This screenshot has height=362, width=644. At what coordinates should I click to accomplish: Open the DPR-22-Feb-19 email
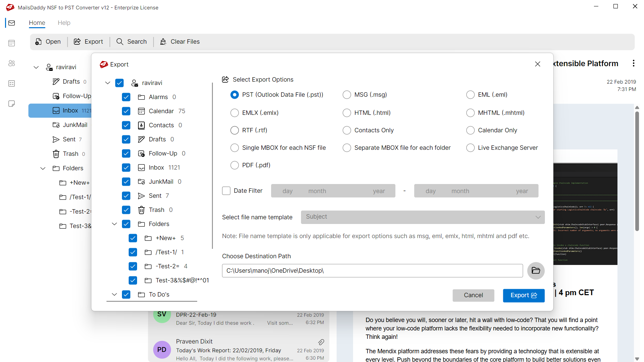[x=239, y=319]
